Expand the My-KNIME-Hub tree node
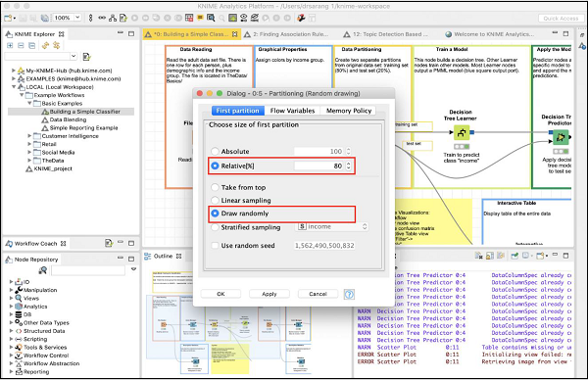The width and height of the screenshot is (588, 380). 14,71
